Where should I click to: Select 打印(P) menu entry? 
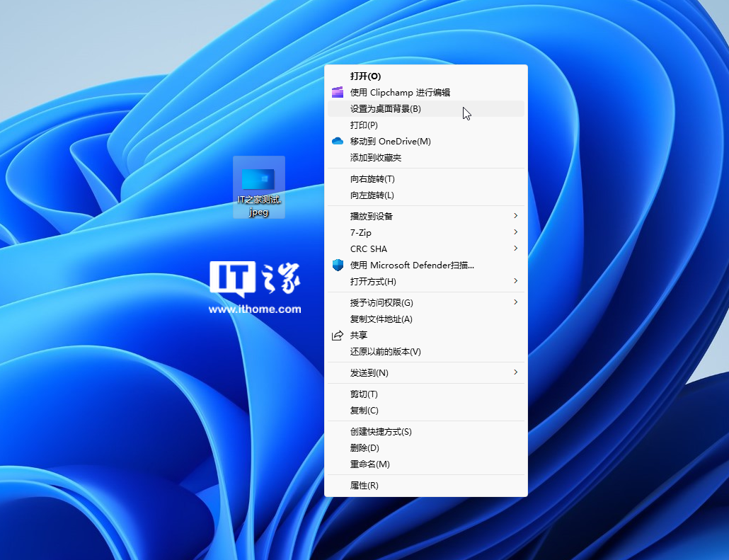(426, 125)
